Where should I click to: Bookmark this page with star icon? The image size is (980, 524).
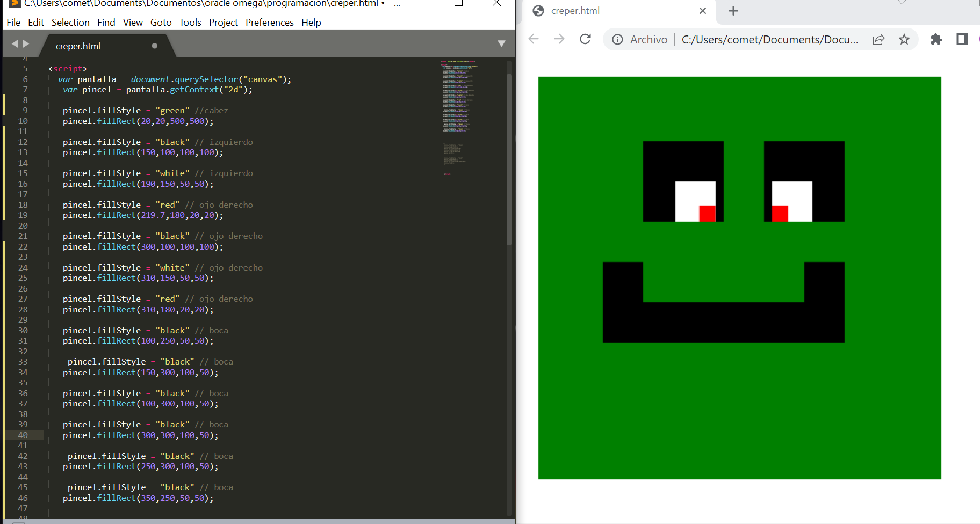click(904, 40)
